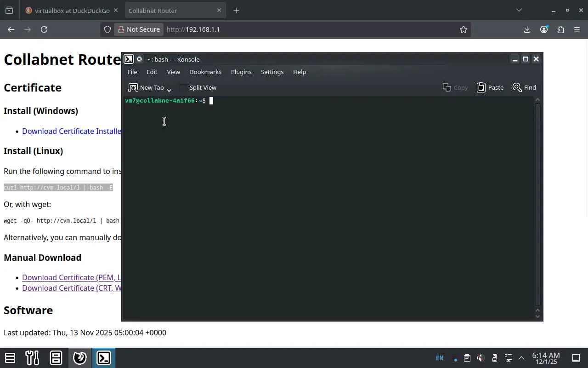
Task: Close the virtualbox at DuckDuckGo tab
Action: pyautogui.click(x=115, y=10)
